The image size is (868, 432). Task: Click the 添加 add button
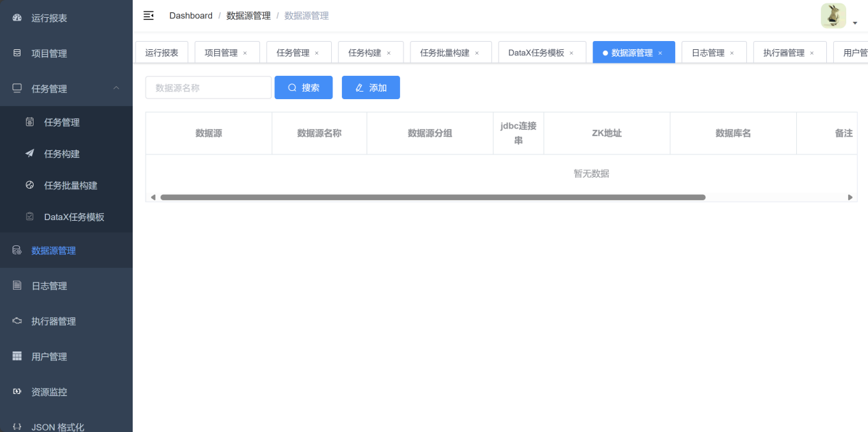[x=371, y=87]
